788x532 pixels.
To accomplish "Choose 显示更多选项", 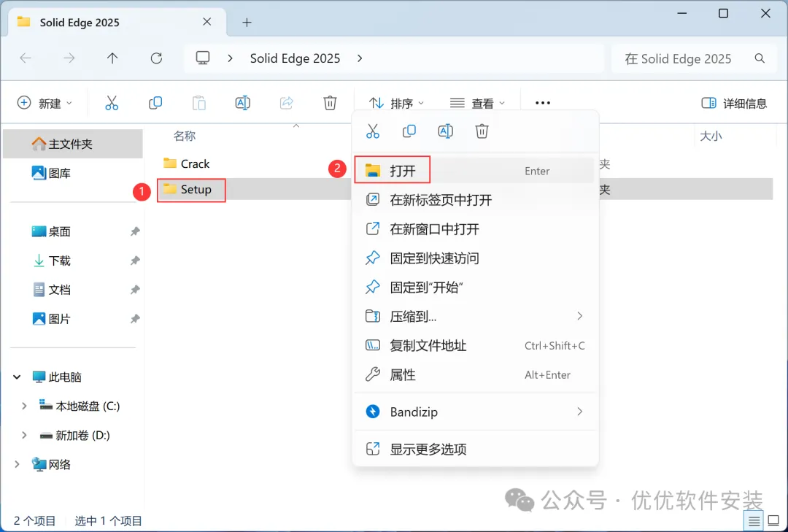I will [475, 449].
